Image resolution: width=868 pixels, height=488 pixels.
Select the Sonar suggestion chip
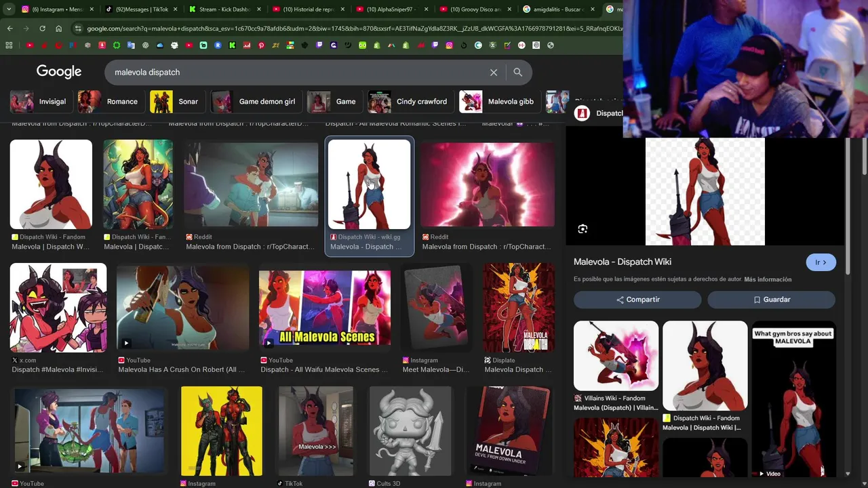(x=176, y=102)
